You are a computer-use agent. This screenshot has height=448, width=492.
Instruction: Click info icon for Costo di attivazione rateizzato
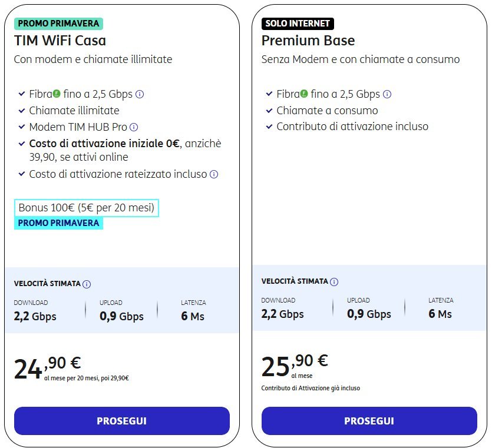pyautogui.click(x=214, y=174)
